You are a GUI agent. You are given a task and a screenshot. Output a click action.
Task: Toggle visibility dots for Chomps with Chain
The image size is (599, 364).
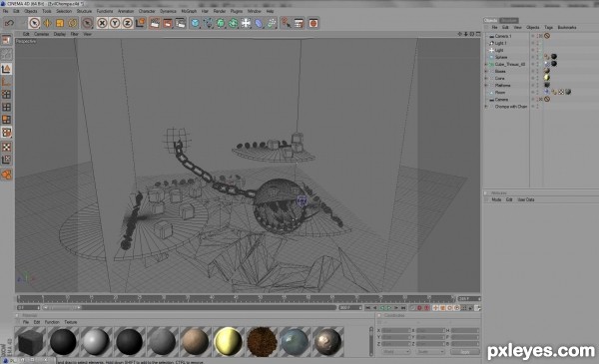(537, 107)
